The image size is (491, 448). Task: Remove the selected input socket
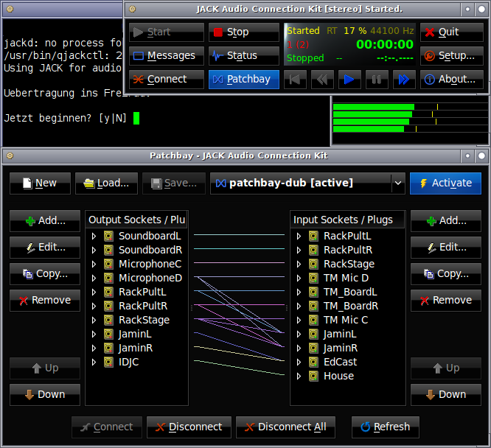(446, 301)
